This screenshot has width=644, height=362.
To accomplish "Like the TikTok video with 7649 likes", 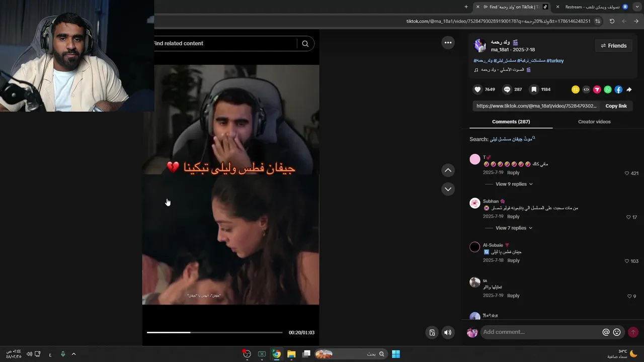I will point(477,89).
